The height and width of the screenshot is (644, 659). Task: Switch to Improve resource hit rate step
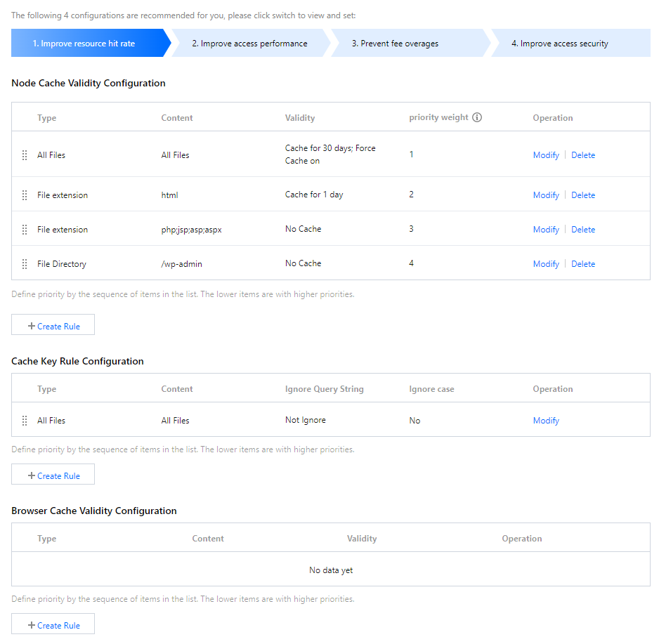point(84,44)
